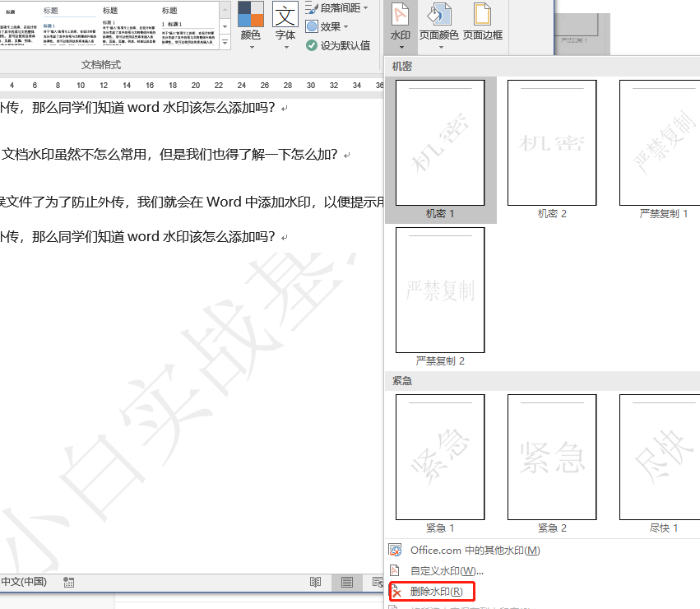Switch to print layout view icon

tap(347, 582)
